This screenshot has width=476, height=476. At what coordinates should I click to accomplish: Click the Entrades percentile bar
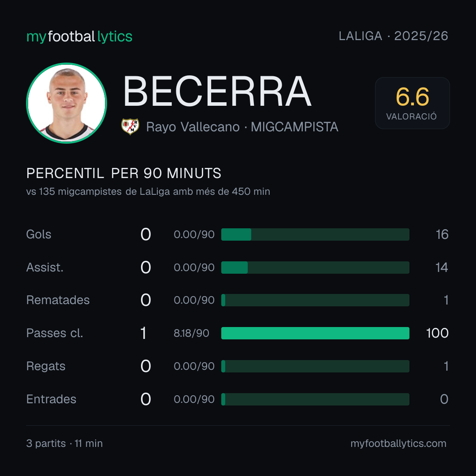[315, 399]
